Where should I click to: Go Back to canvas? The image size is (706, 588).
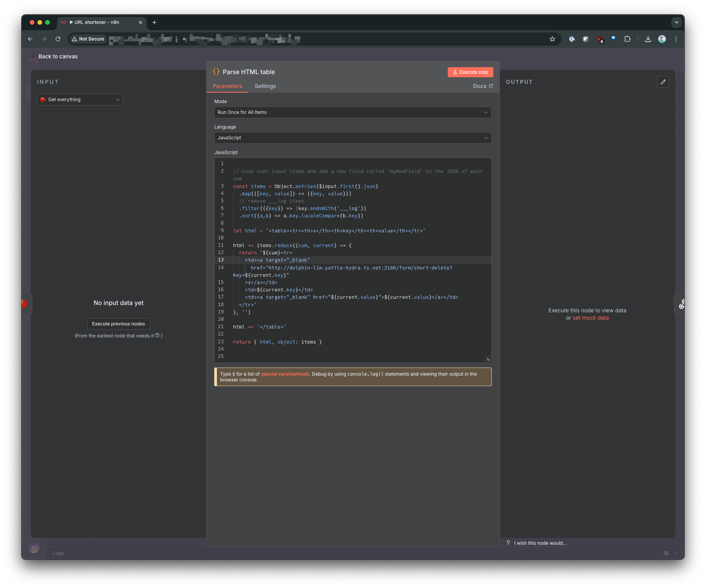(x=58, y=56)
